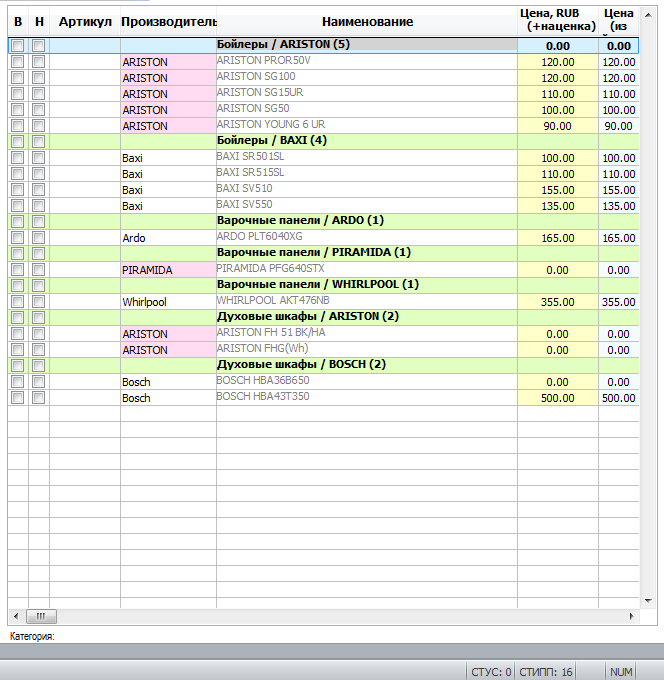The image size is (664, 680).
Task: Toggle B checkbox of WHIRLPOOL AKT476NB
Action: pyautogui.click(x=18, y=301)
